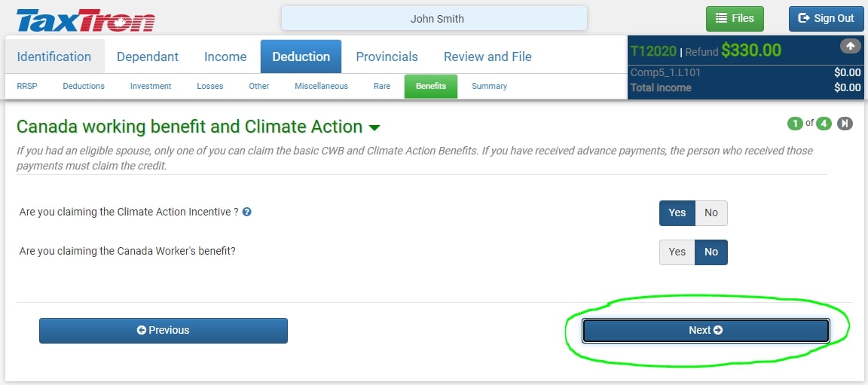Go back with the Previous button
The width and height of the screenshot is (868, 385).
[164, 330]
